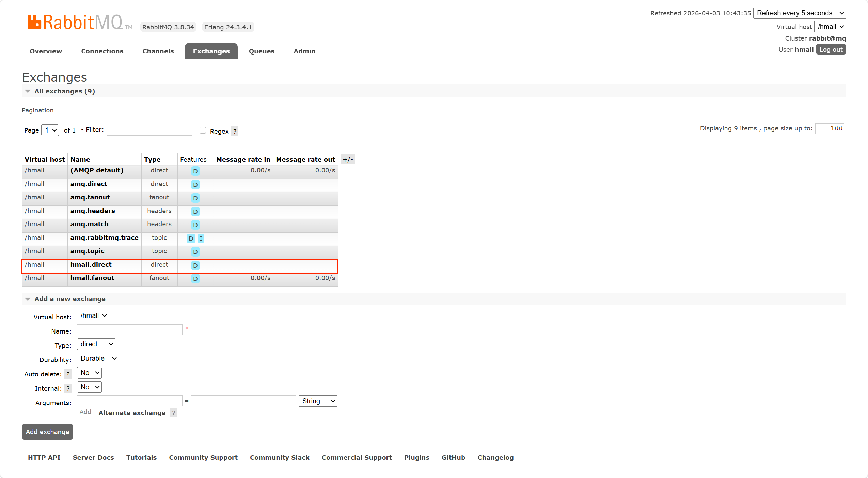Switch to the Queues tab
The width and height of the screenshot is (868, 478).
[261, 51]
